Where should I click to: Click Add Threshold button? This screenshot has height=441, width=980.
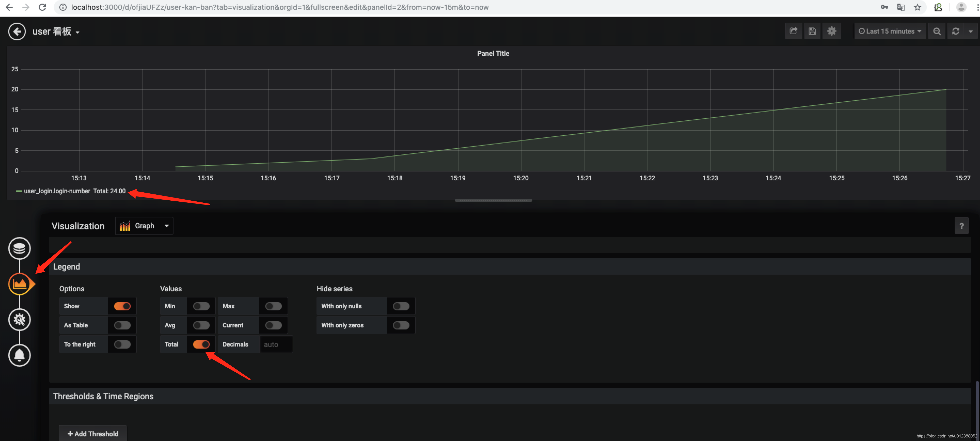pyautogui.click(x=93, y=434)
